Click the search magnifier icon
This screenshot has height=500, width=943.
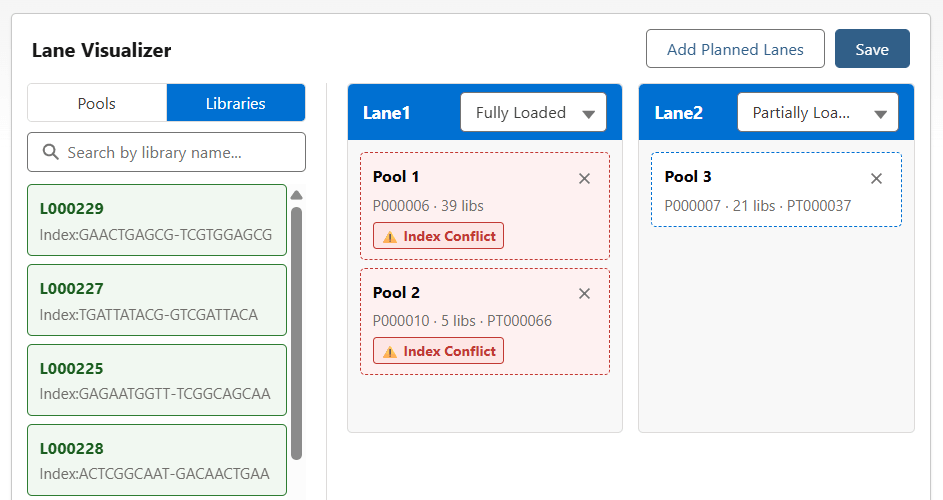pos(51,152)
